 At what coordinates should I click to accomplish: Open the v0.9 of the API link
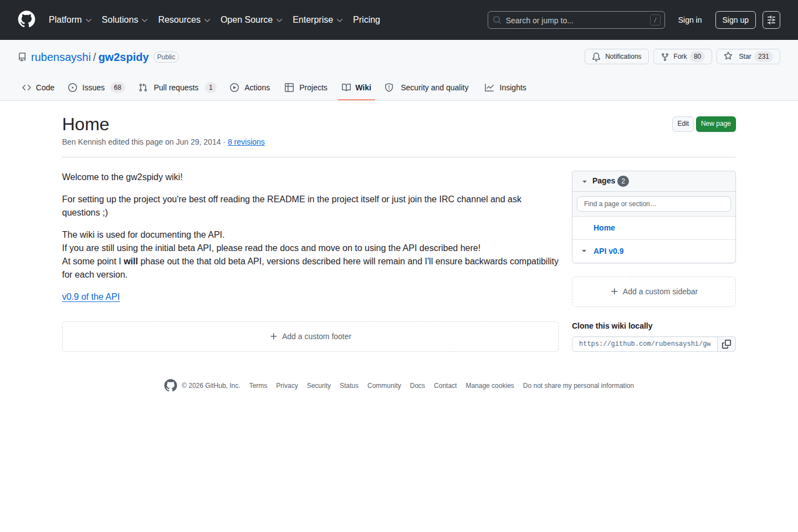[91, 297]
